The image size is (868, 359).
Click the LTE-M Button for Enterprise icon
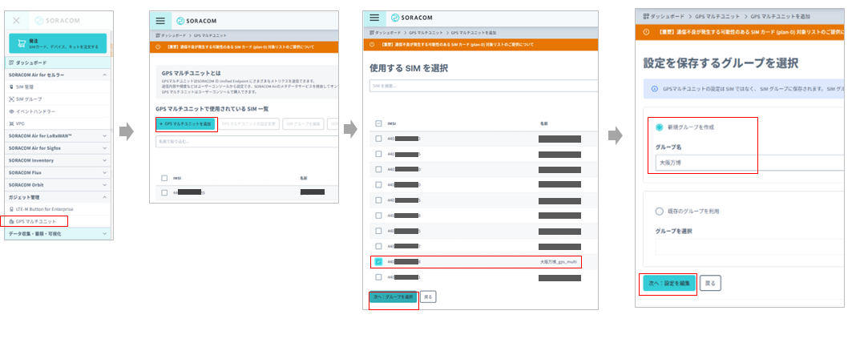point(12,209)
